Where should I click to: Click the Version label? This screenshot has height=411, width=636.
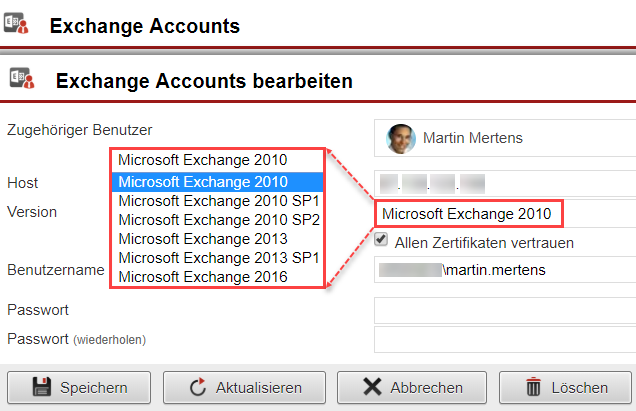click(x=32, y=212)
